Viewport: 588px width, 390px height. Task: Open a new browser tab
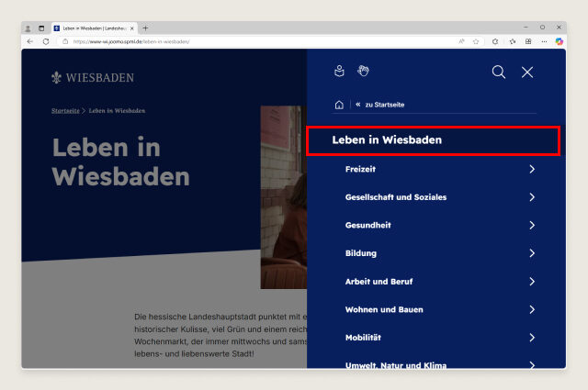(x=145, y=28)
